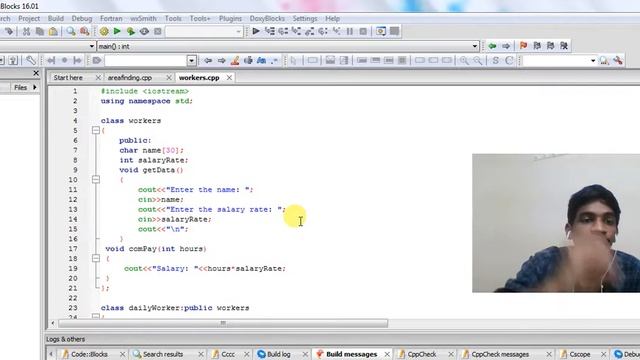Click the Cut scissors icon

27,31
